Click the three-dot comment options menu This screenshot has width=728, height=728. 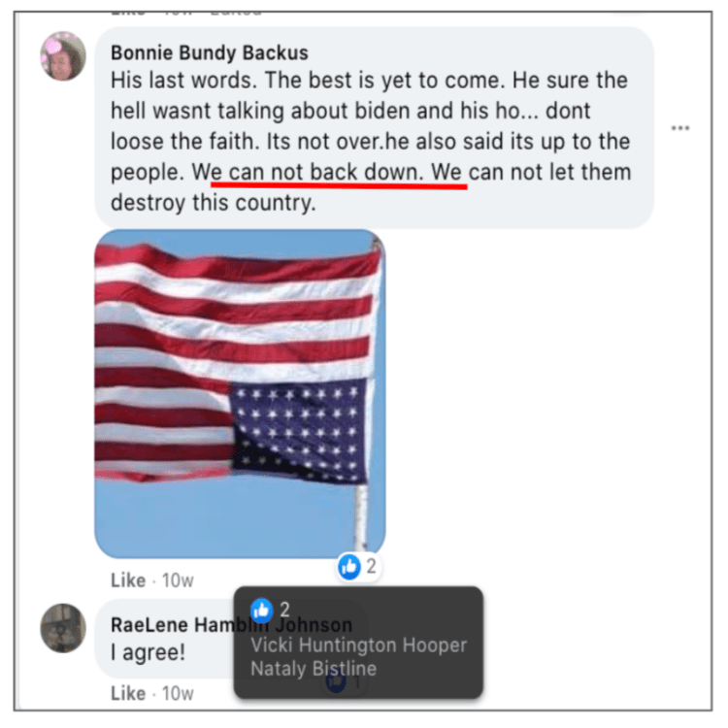coord(680,128)
